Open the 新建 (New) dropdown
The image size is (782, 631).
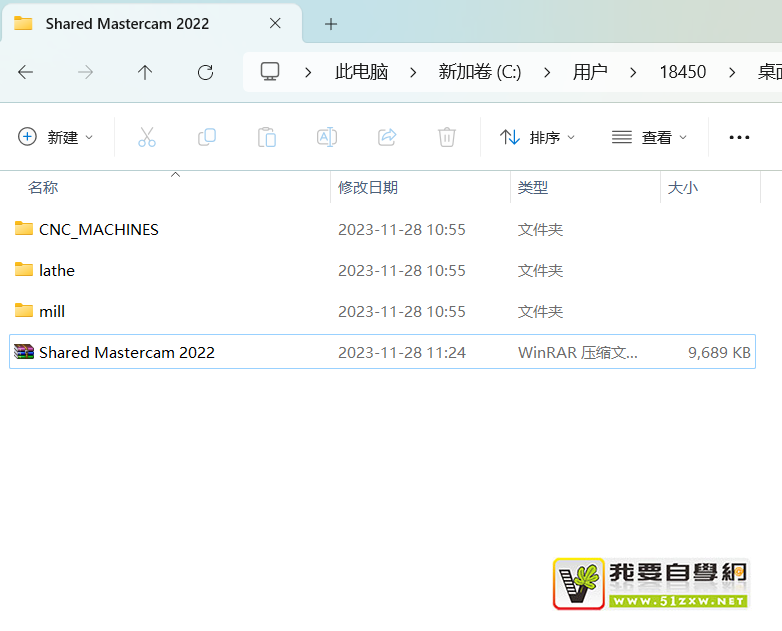coord(56,137)
